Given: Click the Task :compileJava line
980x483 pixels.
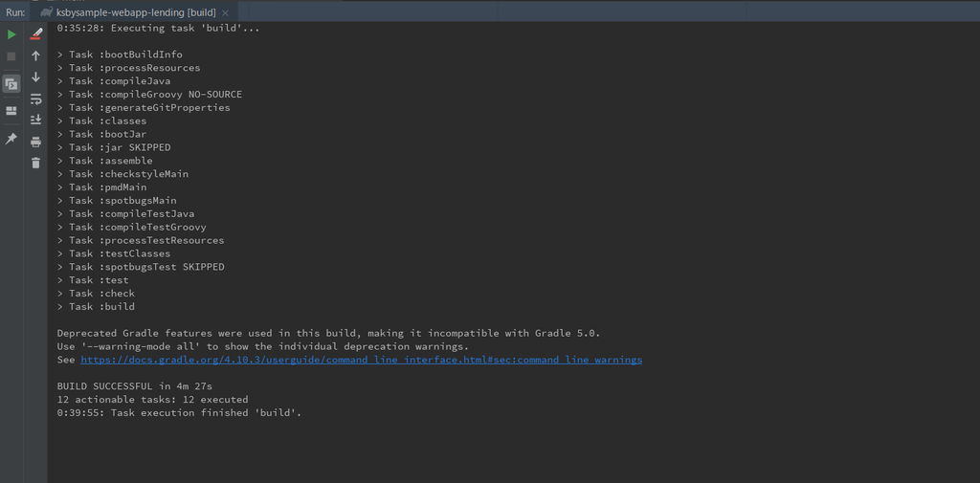Looking at the screenshot, I should [114, 81].
